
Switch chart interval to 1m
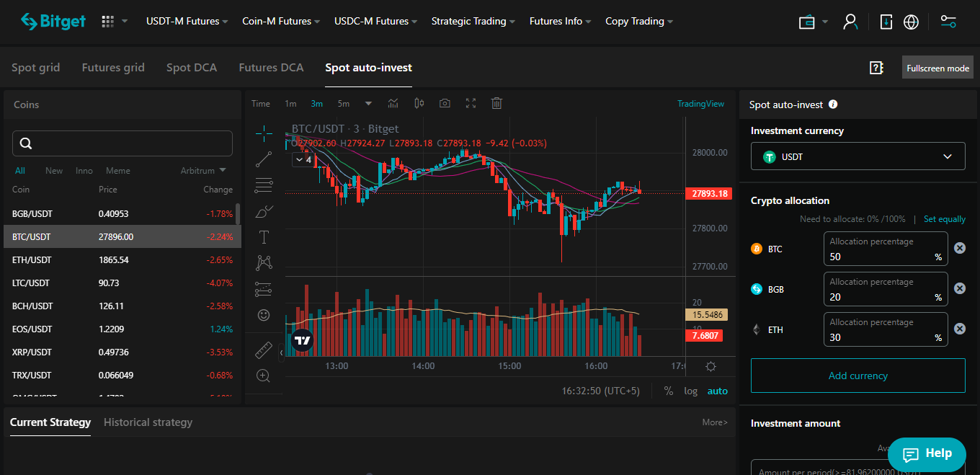pos(290,104)
